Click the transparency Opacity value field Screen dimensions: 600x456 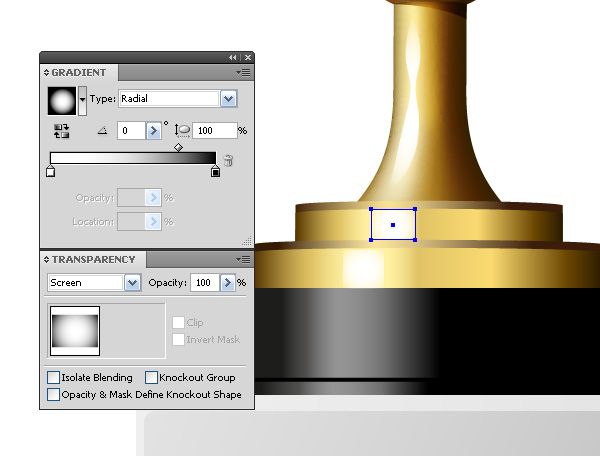pos(205,283)
